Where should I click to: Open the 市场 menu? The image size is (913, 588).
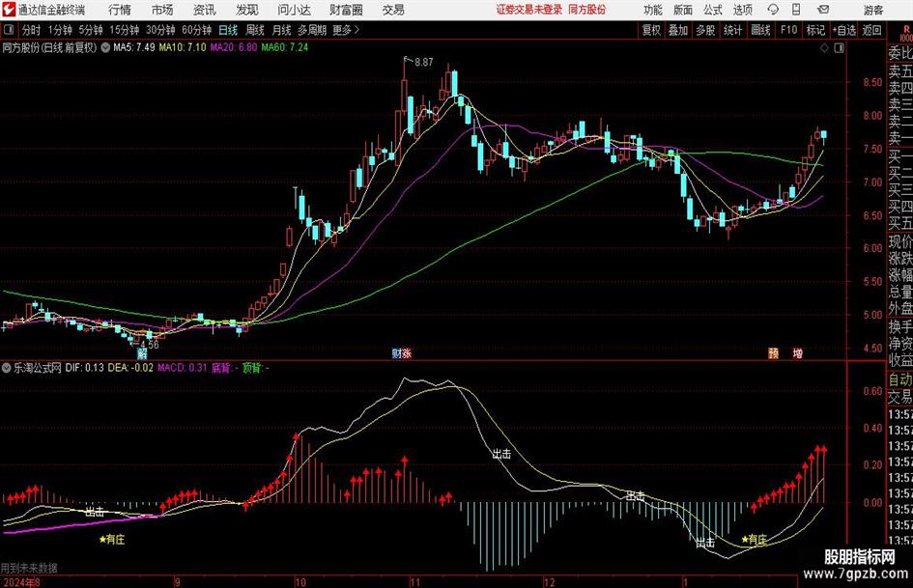click(x=162, y=10)
